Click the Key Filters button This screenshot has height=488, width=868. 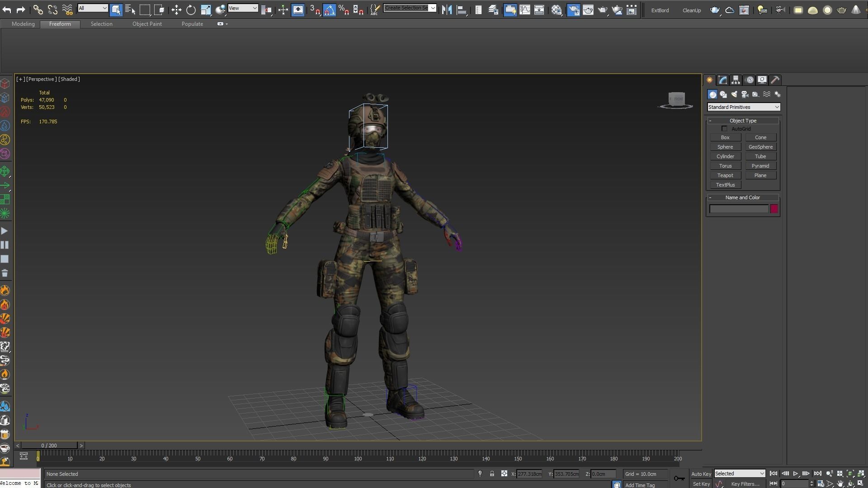click(x=745, y=484)
